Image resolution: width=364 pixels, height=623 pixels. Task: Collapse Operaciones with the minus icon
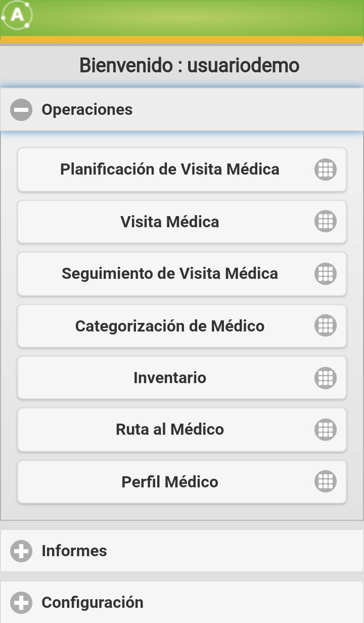tap(21, 110)
